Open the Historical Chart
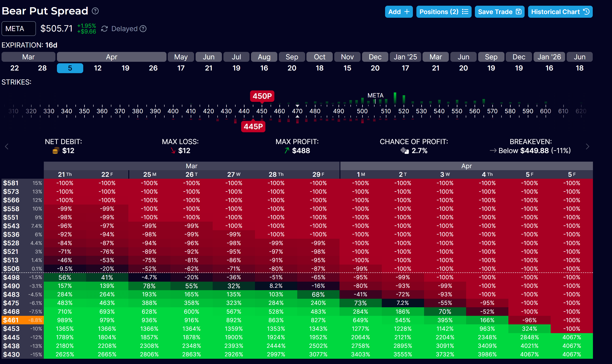 tap(560, 12)
